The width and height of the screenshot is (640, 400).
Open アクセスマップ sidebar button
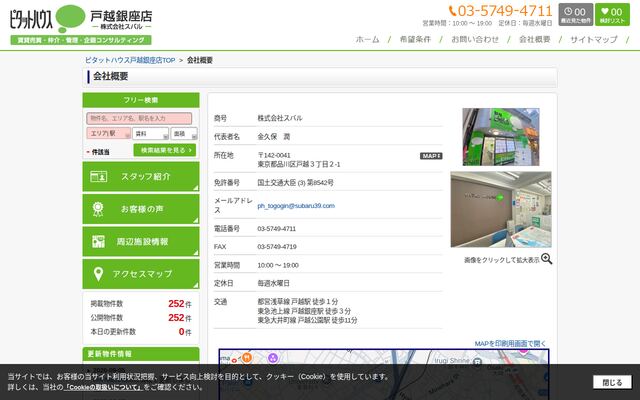(141, 274)
